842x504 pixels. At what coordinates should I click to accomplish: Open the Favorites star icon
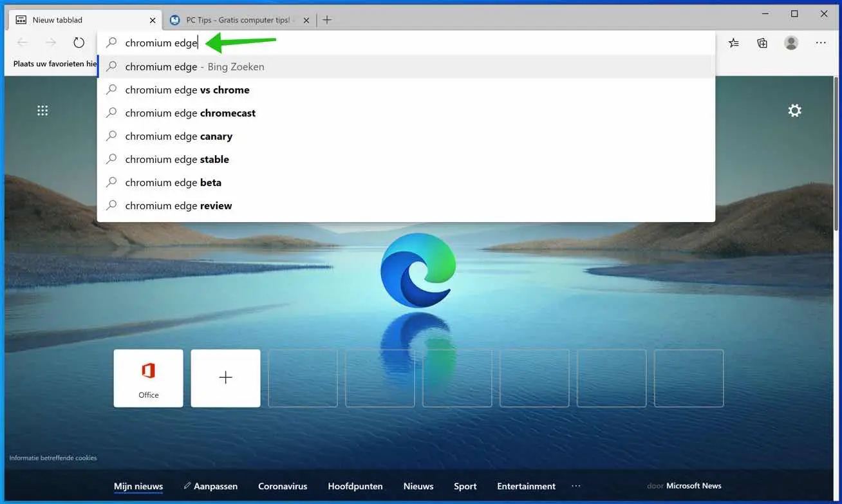coord(734,43)
